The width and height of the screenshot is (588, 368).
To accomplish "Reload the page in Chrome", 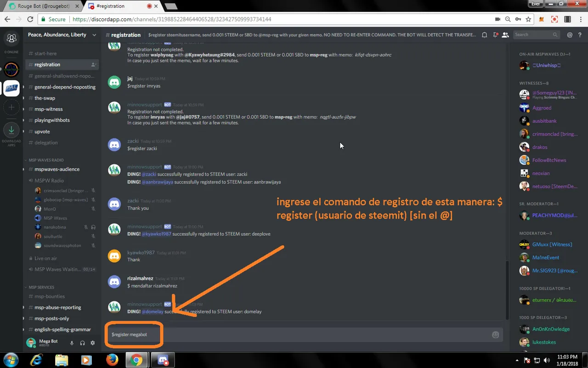I will pyautogui.click(x=30, y=19).
